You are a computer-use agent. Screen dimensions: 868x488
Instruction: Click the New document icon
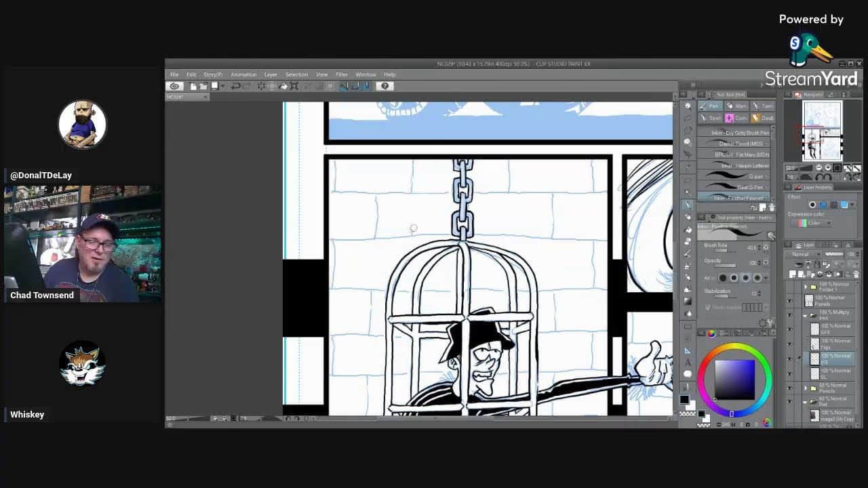(193, 86)
